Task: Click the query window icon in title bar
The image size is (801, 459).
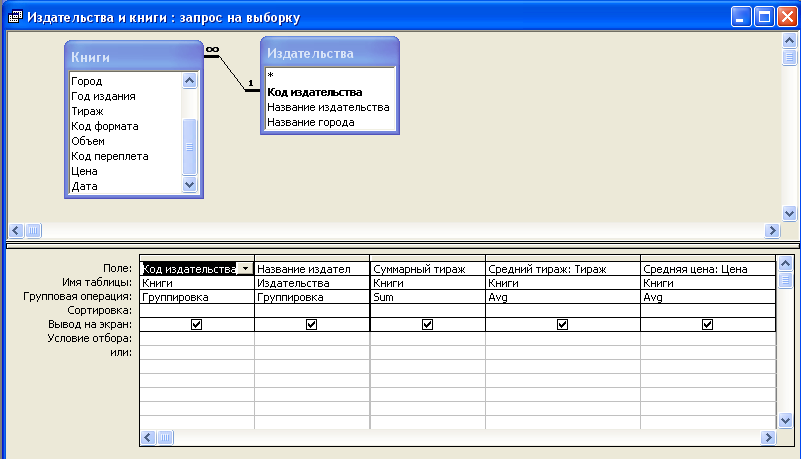Action: [x=15, y=17]
